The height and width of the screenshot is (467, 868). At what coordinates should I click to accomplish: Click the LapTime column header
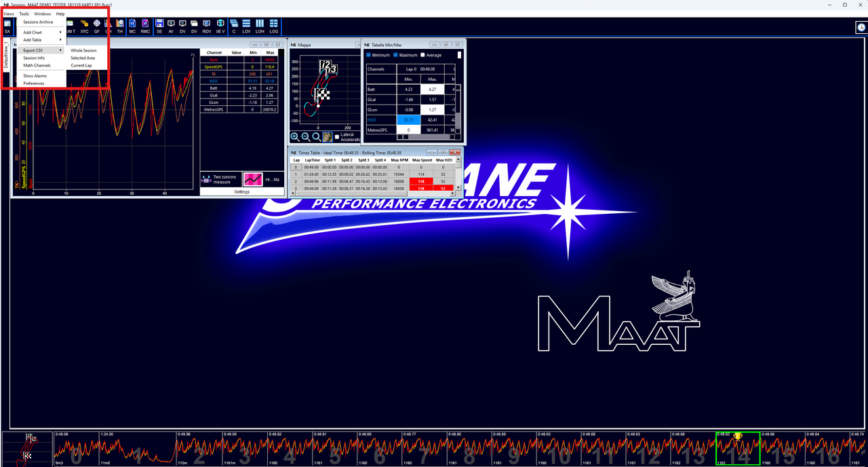coord(312,160)
